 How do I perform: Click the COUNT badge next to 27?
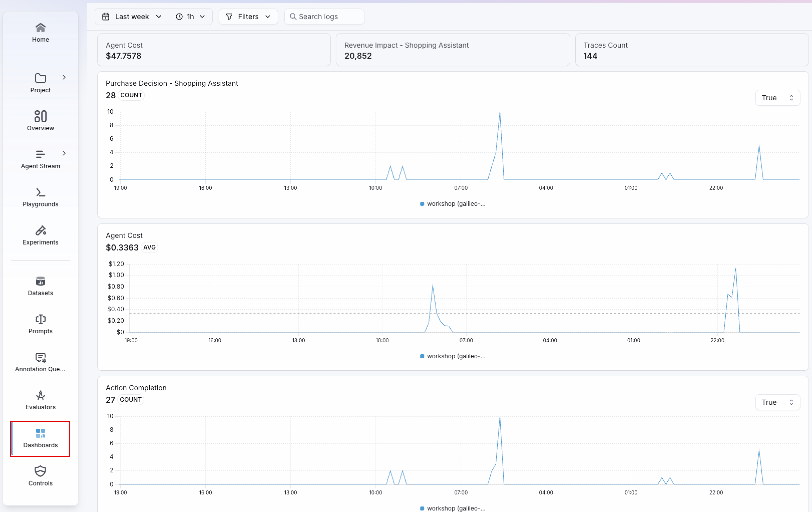coord(131,400)
